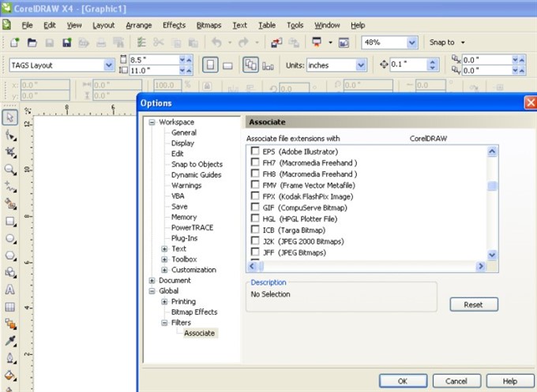The image size is (537, 392).
Task: Select the Basic Shapes tool
Action: pyautogui.click(x=10, y=273)
